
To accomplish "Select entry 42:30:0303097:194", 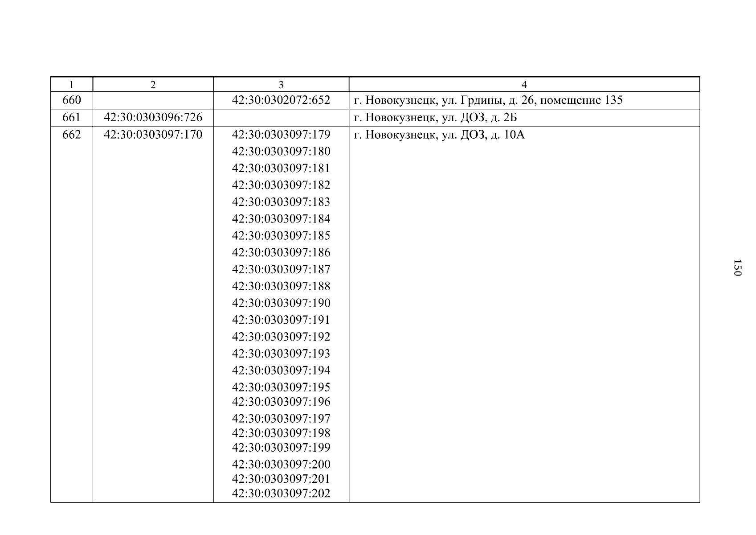I will tap(281, 370).
